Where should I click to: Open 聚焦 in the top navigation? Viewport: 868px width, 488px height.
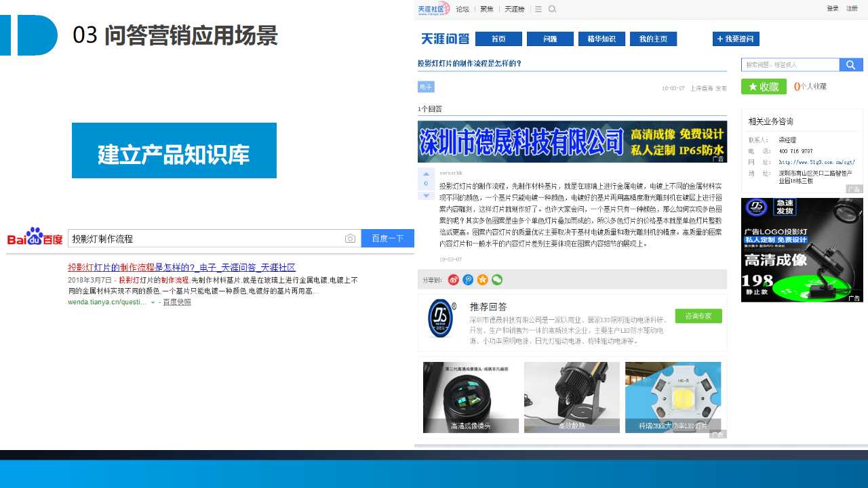(487, 9)
